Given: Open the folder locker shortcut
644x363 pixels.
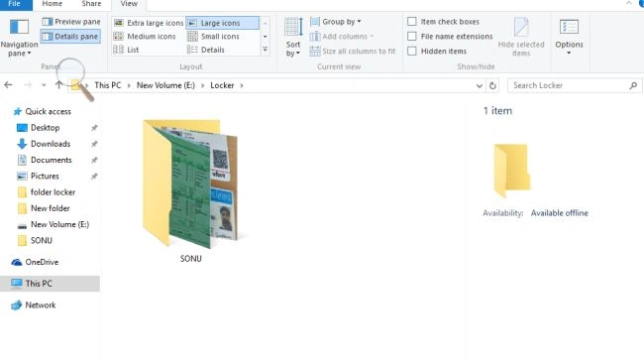Looking at the screenshot, I should pos(53,192).
